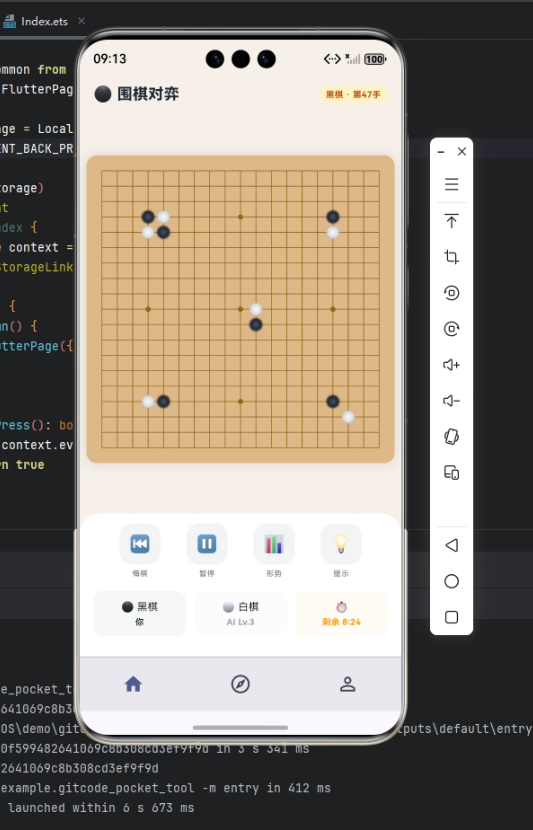Rotate the emulator device screen
Screen dimensions: 533x830
coord(451,437)
